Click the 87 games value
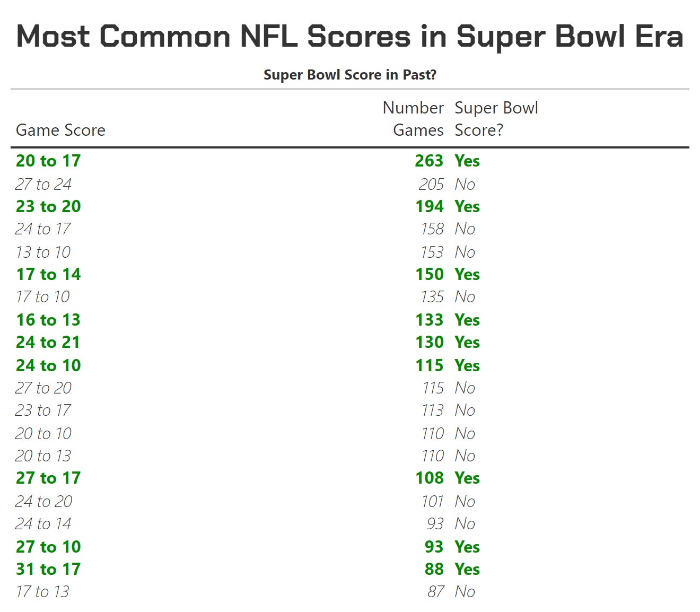 click(x=436, y=591)
